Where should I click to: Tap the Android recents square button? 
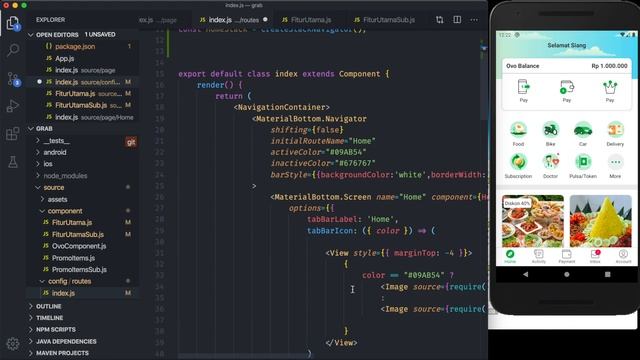[608, 274]
